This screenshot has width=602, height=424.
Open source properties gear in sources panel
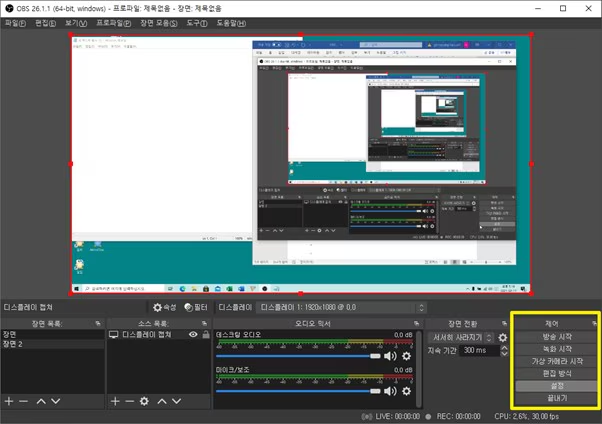pos(144,401)
